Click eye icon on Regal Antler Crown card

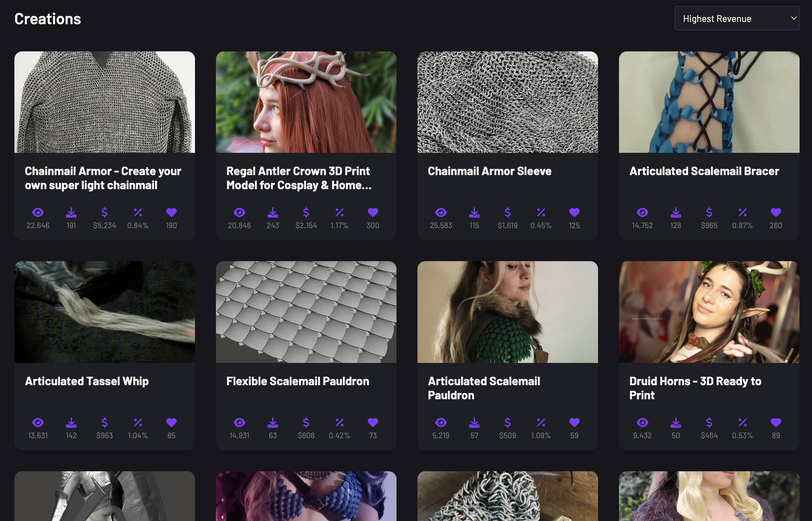tap(239, 212)
